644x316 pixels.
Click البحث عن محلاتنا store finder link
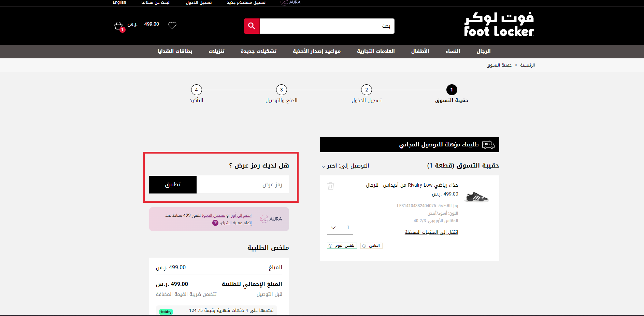point(156,2)
